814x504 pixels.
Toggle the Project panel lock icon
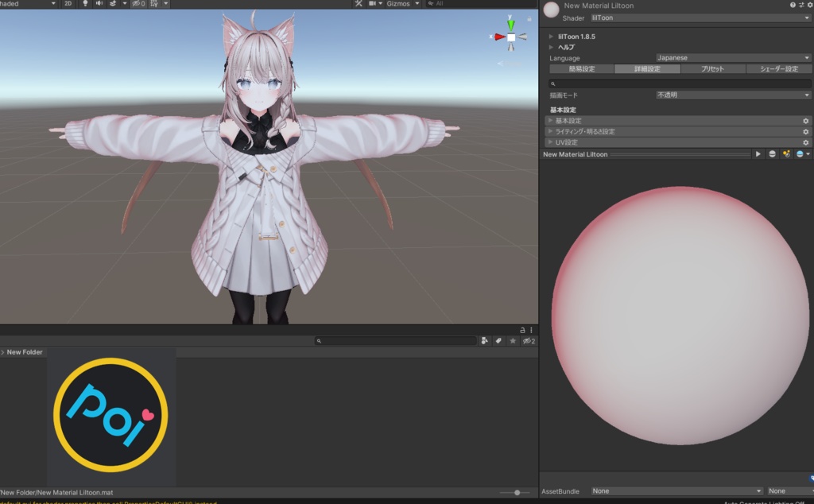[522, 330]
